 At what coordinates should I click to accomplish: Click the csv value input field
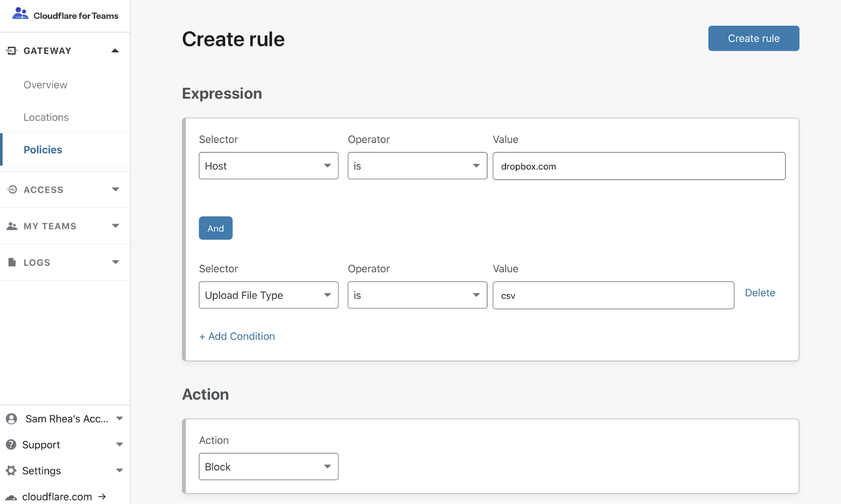(x=613, y=294)
